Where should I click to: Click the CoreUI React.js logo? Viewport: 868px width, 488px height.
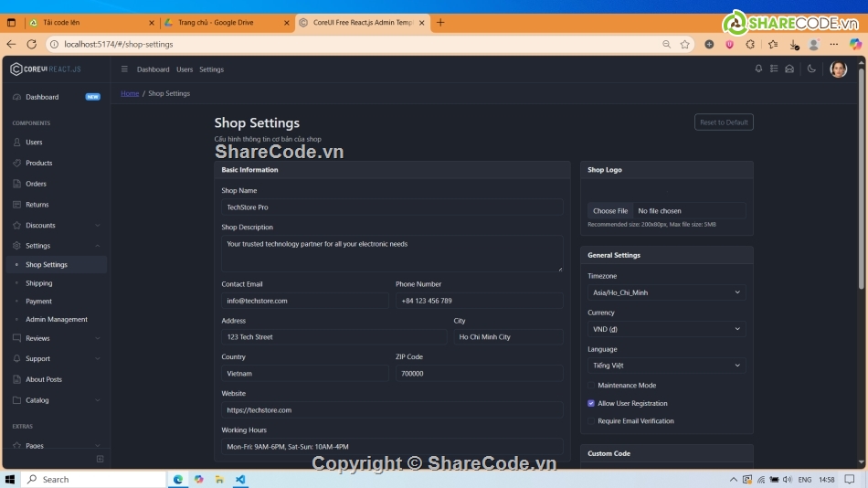coord(46,69)
